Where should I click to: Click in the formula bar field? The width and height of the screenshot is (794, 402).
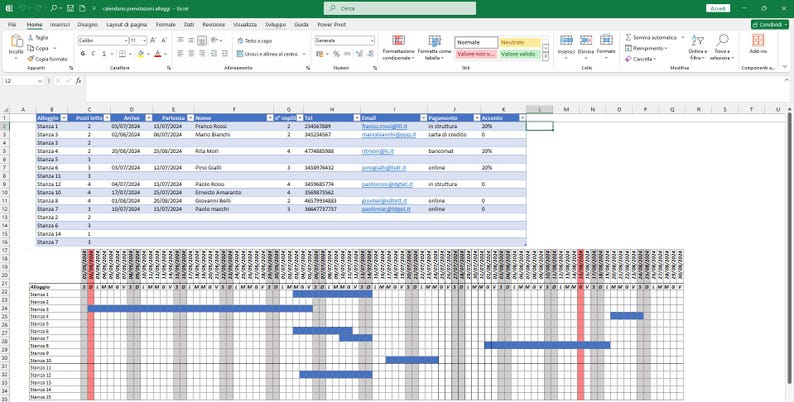(435, 89)
